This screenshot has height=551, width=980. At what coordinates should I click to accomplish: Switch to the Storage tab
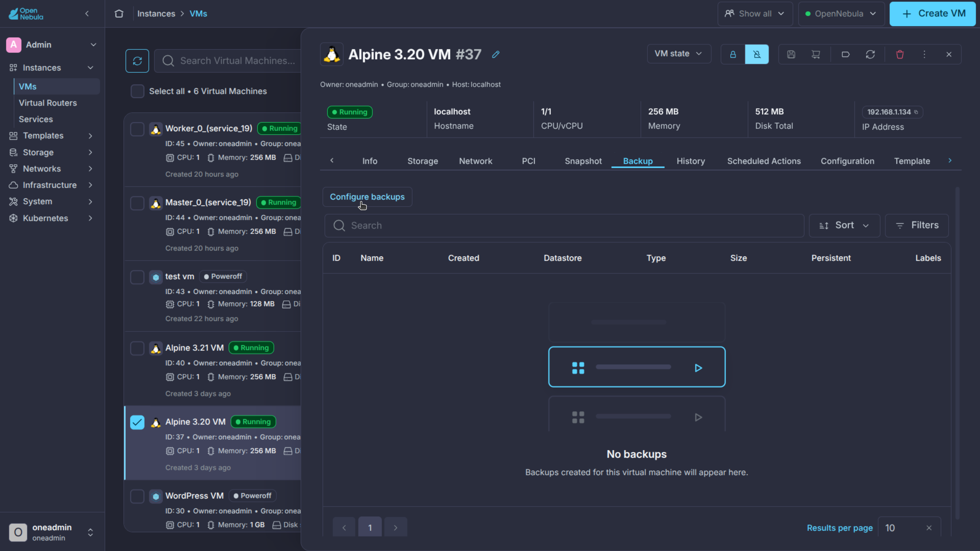pos(423,161)
